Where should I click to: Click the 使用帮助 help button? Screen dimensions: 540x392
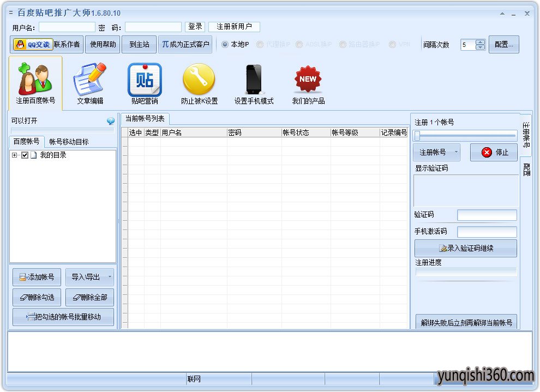pyautogui.click(x=103, y=44)
